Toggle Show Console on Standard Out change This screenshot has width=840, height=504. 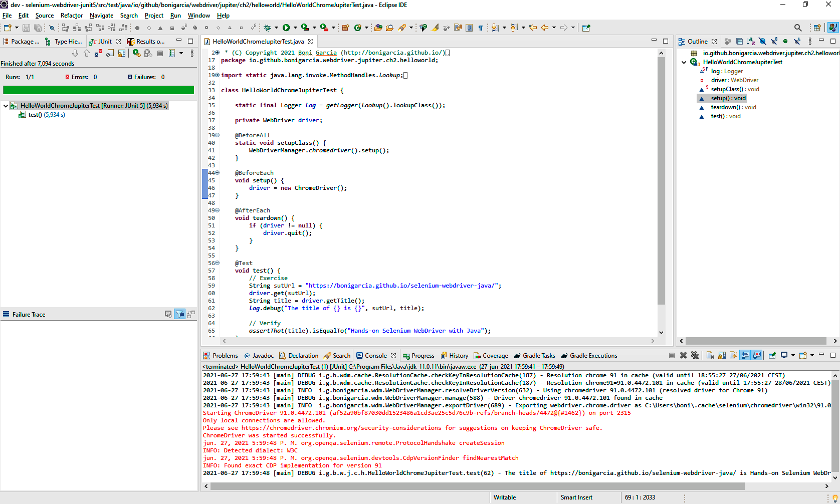[745, 356]
